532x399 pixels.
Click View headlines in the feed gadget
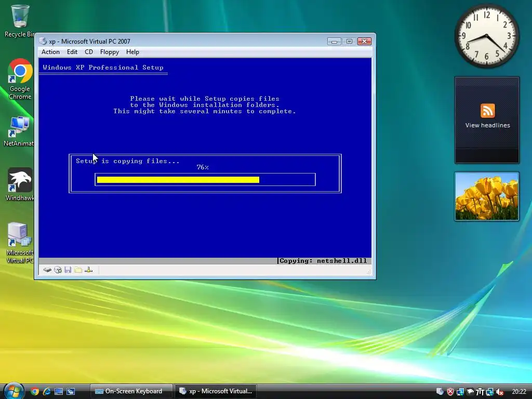[x=487, y=125]
